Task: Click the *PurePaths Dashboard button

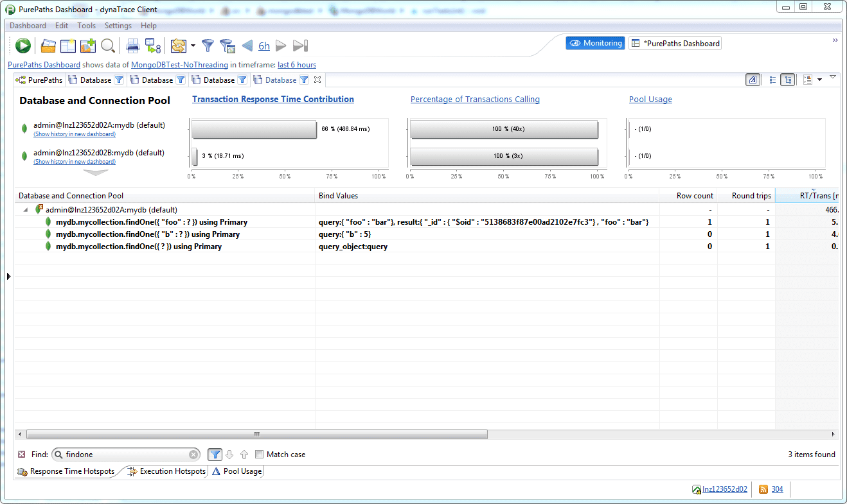Action: (x=675, y=43)
